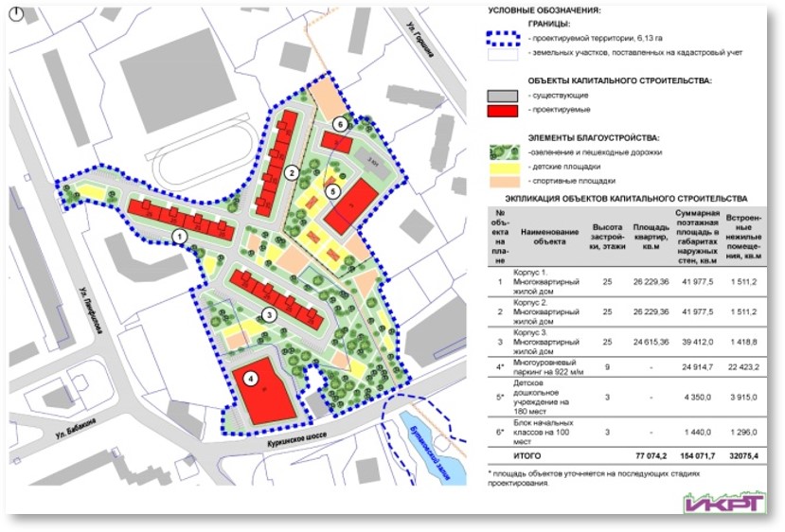Click the 'детские площадки' legend label
This screenshot has height=532, width=785.
566,167
